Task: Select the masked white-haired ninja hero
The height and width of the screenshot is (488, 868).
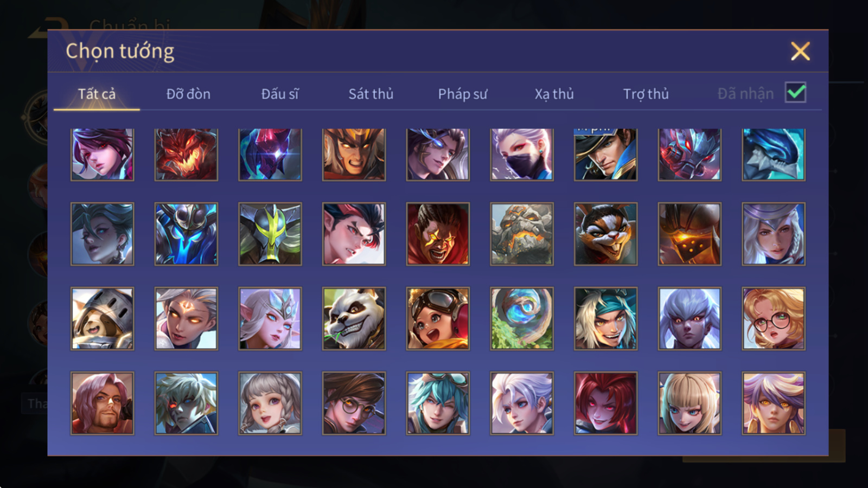Action: (522, 155)
